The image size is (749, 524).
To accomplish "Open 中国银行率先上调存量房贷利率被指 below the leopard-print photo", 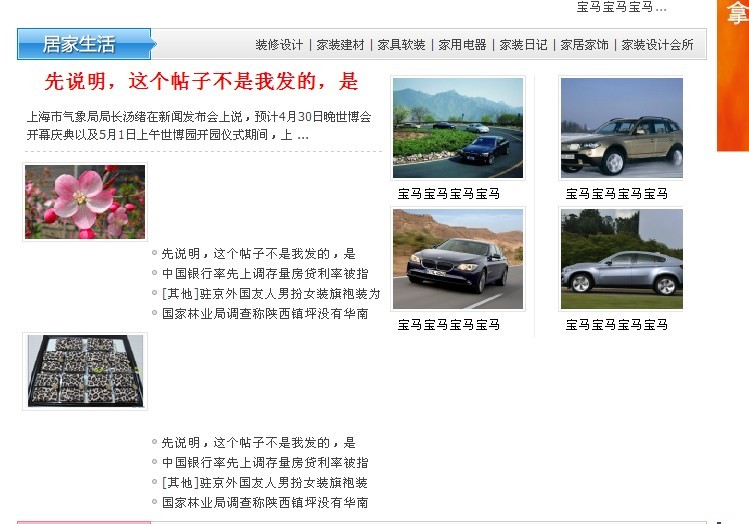I will pyautogui.click(x=265, y=463).
